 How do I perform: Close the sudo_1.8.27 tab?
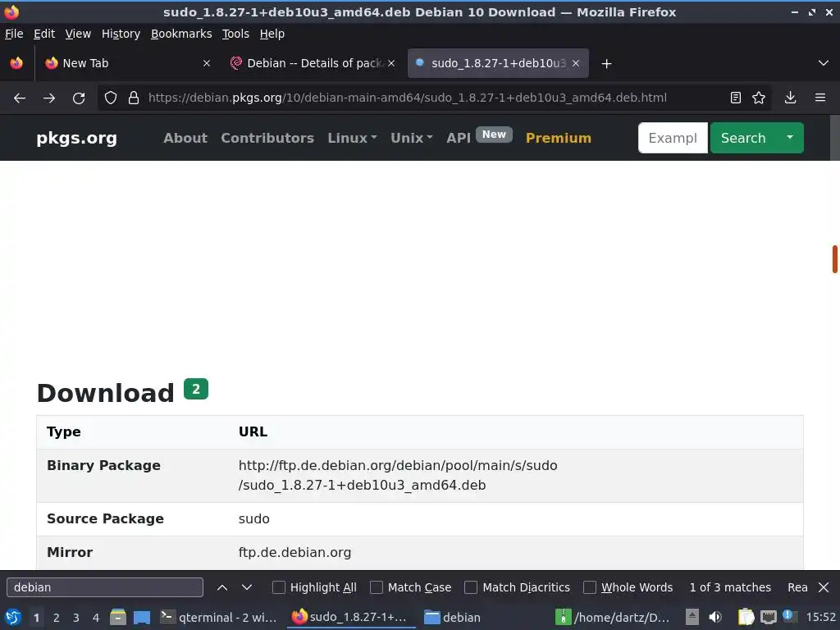coord(576,63)
